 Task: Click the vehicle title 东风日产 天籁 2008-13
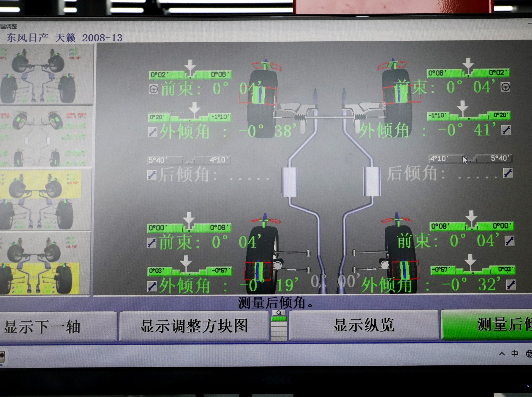pos(64,38)
